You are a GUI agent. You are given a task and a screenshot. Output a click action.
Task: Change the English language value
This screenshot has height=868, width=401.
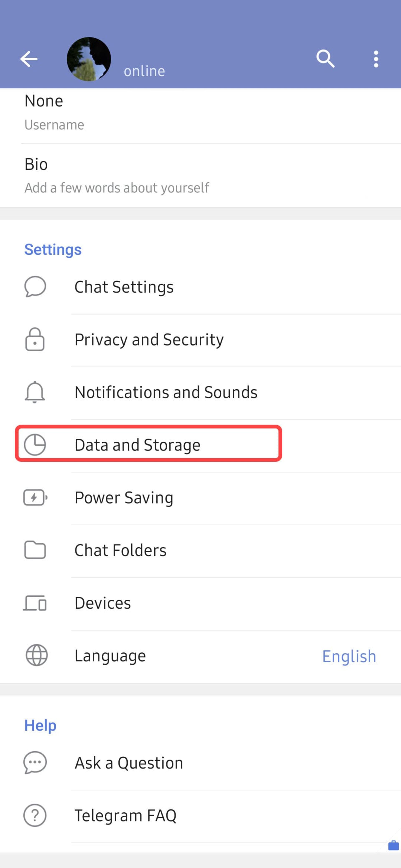tap(349, 656)
